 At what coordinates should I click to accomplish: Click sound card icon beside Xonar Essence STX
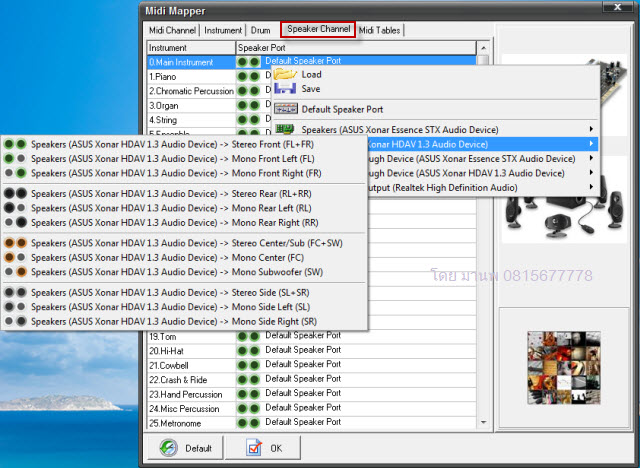coord(285,129)
